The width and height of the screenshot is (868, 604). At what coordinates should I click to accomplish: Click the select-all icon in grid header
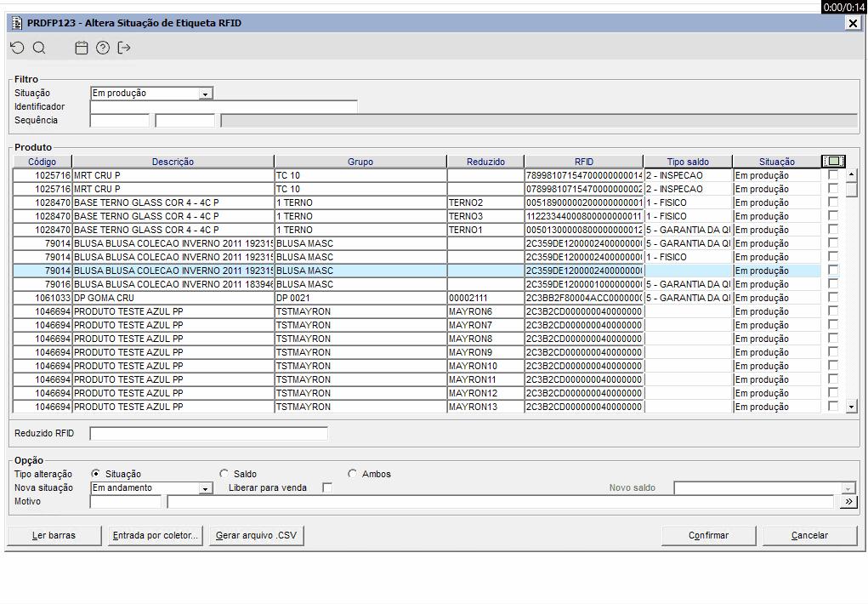(x=833, y=162)
